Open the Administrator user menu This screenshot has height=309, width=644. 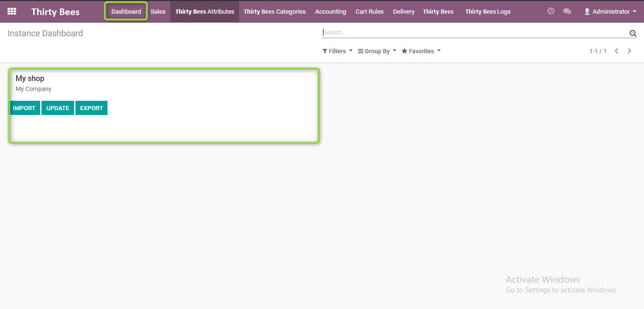click(x=610, y=11)
